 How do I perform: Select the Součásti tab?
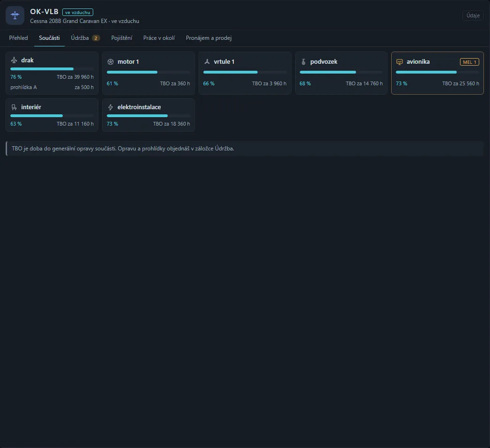[49, 38]
